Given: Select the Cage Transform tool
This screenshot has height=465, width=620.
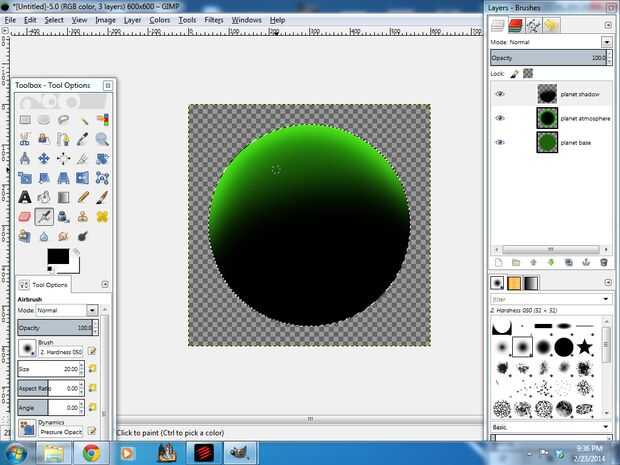Looking at the screenshot, I should coord(102,178).
